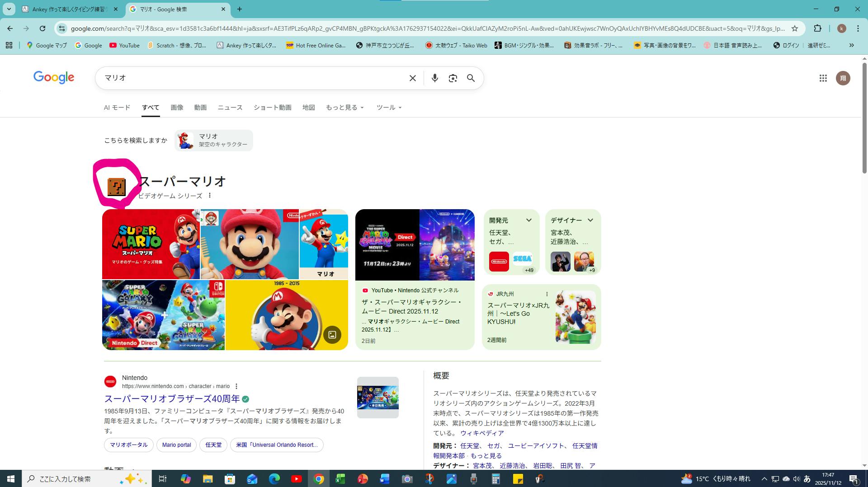
Task: Switch to the 画像 tab
Action: pyautogui.click(x=177, y=108)
